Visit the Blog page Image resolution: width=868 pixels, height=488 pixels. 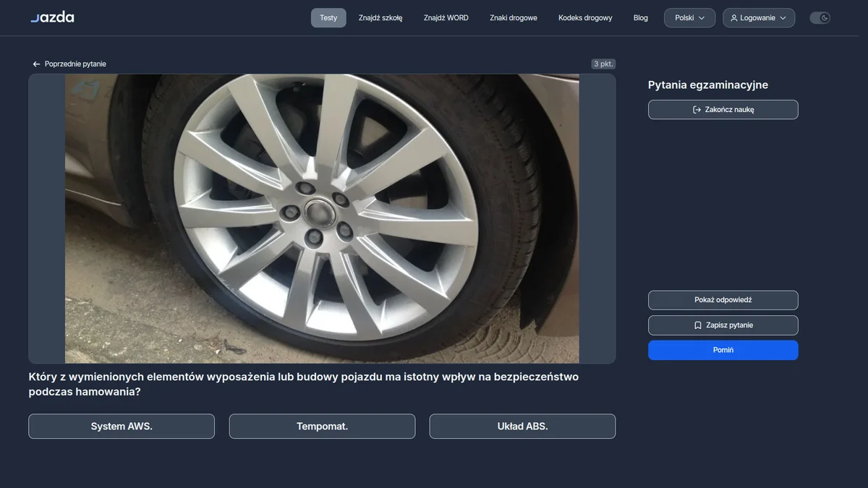[641, 18]
